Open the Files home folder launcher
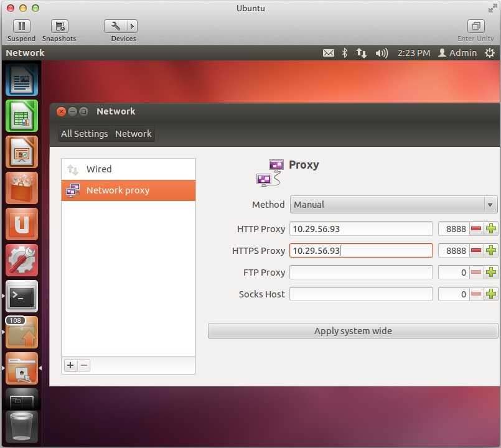This screenshot has width=501, height=448. [x=22, y=368]
